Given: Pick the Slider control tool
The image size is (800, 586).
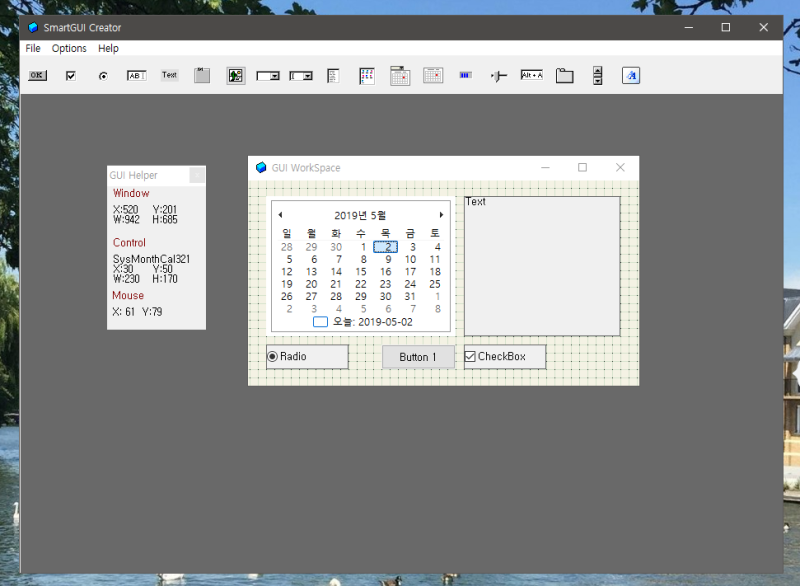Looking at the screenshot, I should [498, 76].
